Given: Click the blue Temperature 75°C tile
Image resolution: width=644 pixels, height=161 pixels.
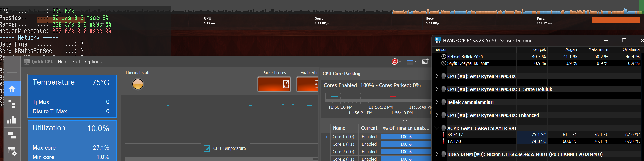Looking at the screenshot, I should coord(72,96).
